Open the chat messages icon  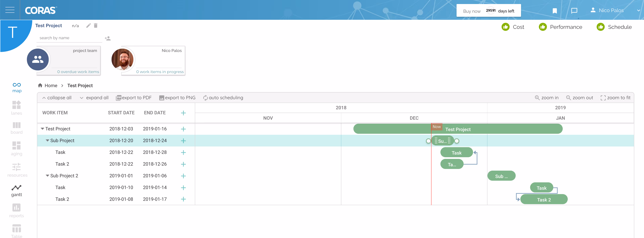[574, 11]
